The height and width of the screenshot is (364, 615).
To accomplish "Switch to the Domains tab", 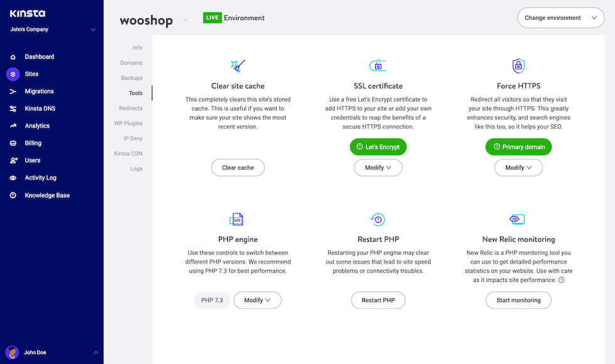I will pyautogui.click(x=132, y=63).
